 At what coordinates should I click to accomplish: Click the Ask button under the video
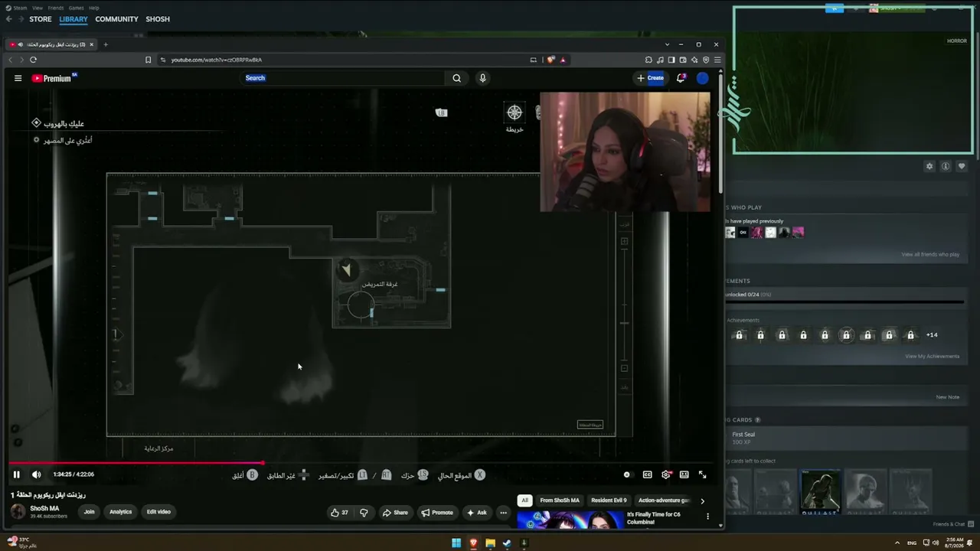[477, 513]
